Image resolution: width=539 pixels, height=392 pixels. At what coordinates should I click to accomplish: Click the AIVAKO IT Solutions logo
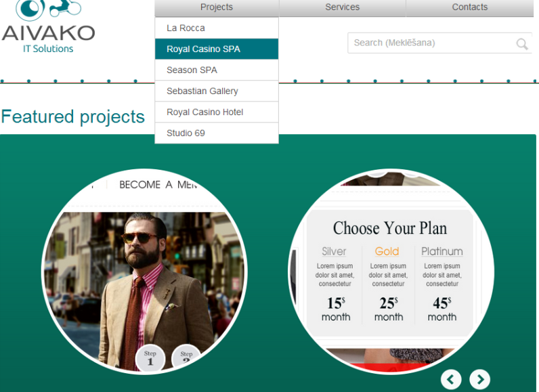48,26
